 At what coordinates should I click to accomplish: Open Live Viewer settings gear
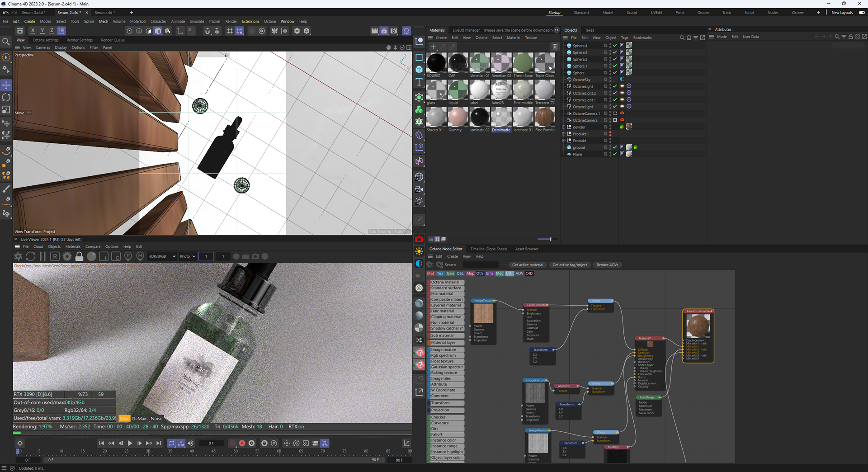pos(67,256)
